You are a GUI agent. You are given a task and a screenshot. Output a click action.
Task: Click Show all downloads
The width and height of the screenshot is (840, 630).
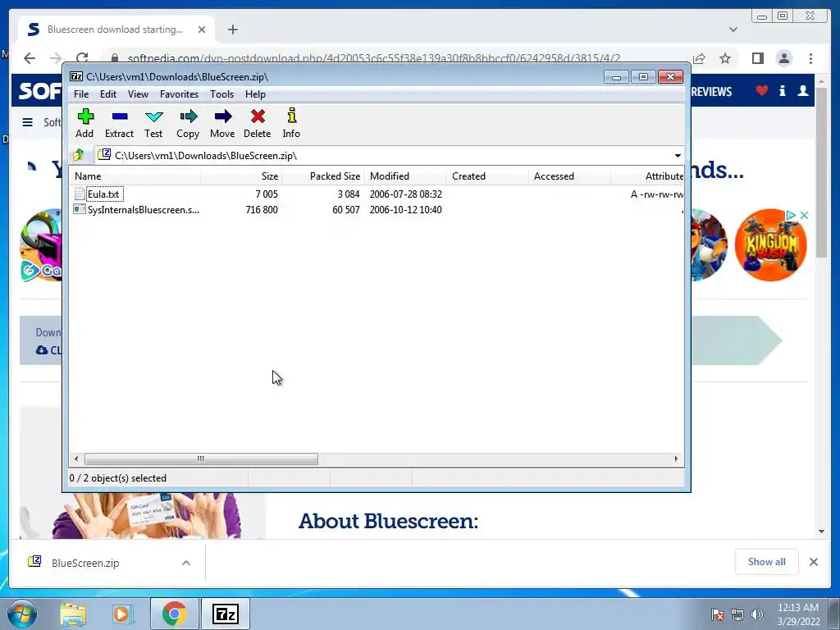click(x=767, y=561)
